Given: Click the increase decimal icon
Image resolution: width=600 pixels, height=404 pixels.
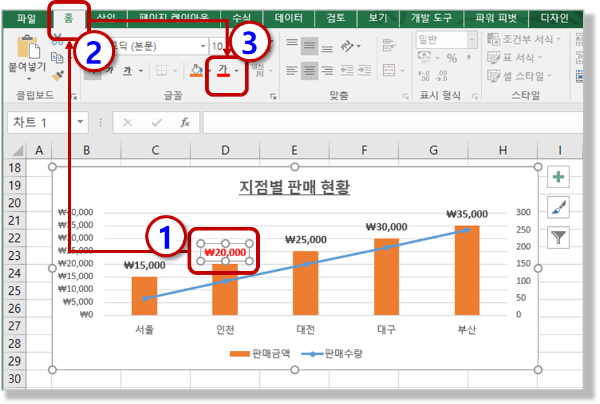Looking at the screenshot, I should click(424, 76).
